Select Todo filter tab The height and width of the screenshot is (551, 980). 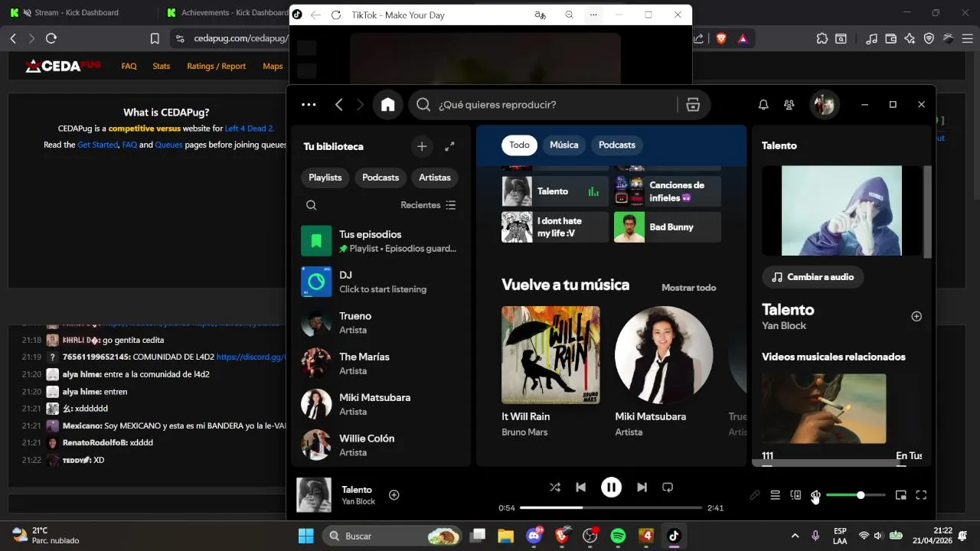[519, 145]
